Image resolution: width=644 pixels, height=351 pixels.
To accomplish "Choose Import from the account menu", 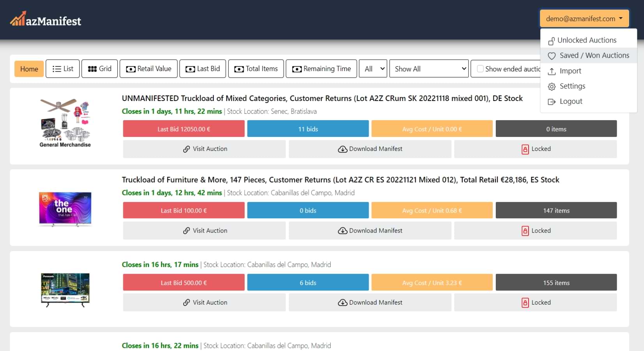I will coord(570,71).
